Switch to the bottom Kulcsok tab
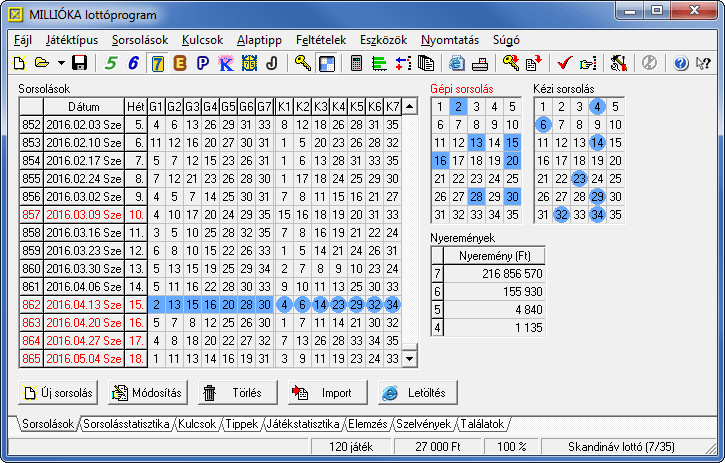The image size is (725, 463). (x=197, y=424)
